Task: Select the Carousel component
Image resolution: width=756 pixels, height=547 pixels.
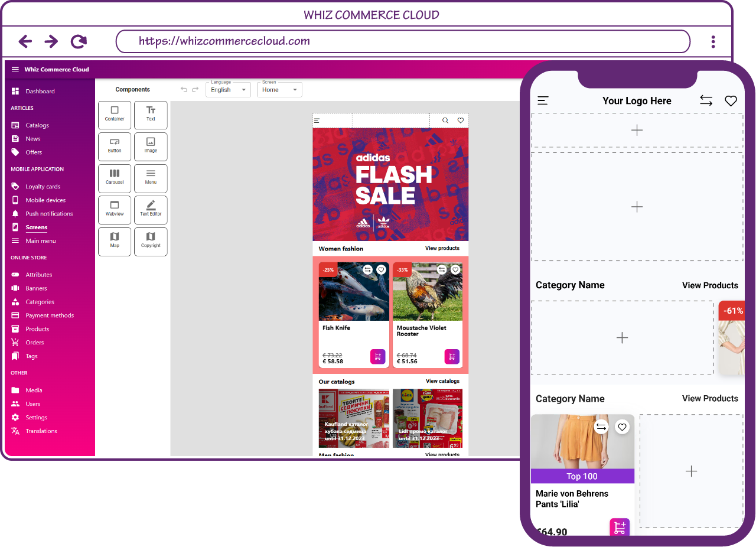Action: 115,178
